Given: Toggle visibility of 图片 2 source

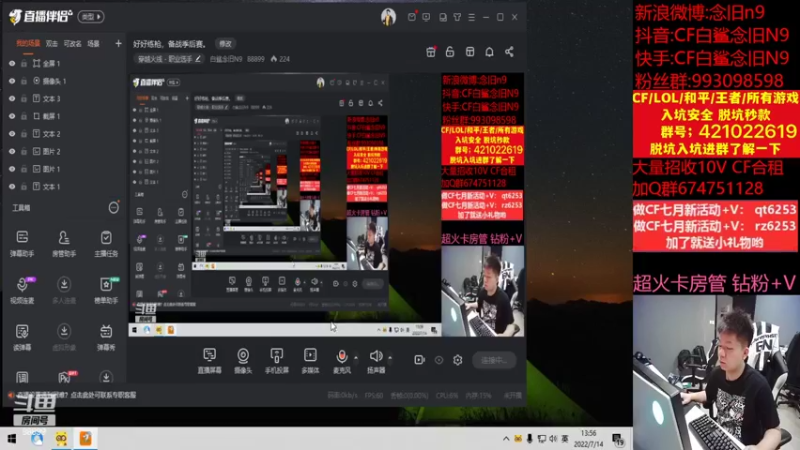Looking at the screenshot, I should pos(12,152).
